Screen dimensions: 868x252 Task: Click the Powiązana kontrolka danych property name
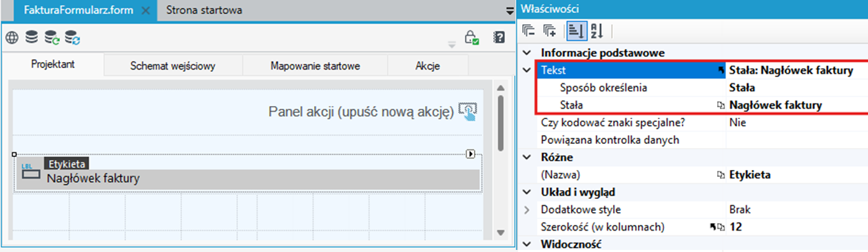tap(610, 140)
